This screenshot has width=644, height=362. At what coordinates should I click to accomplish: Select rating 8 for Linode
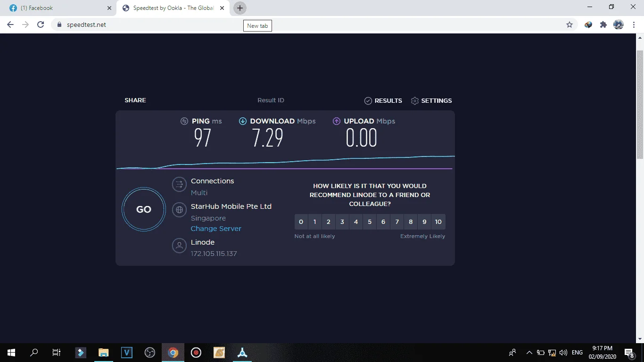(411, 222)
